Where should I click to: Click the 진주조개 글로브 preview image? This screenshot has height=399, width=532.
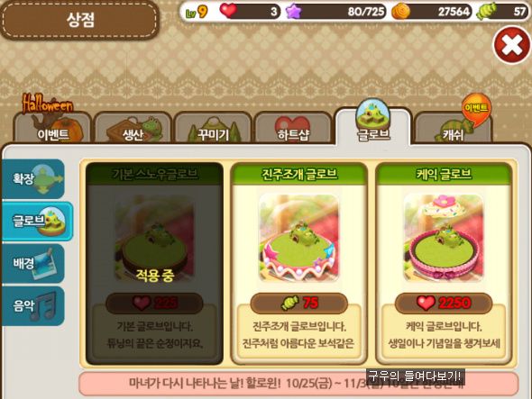[x=298, y=238]
